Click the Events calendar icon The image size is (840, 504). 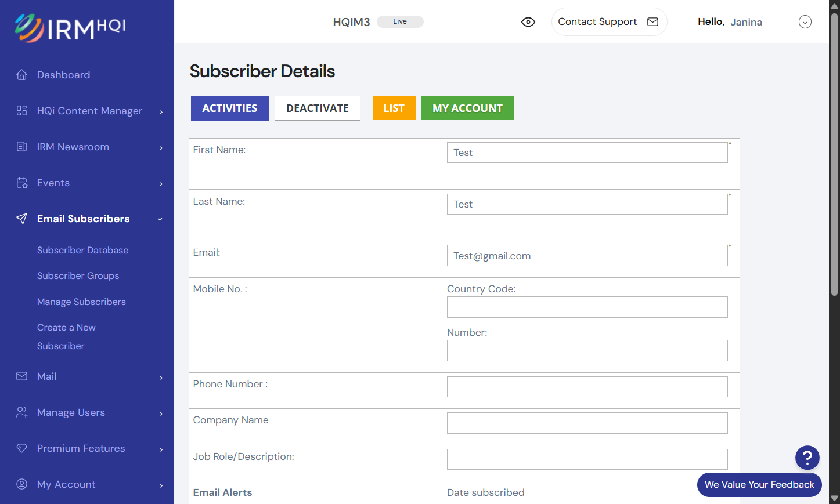(x=22, y=183)
